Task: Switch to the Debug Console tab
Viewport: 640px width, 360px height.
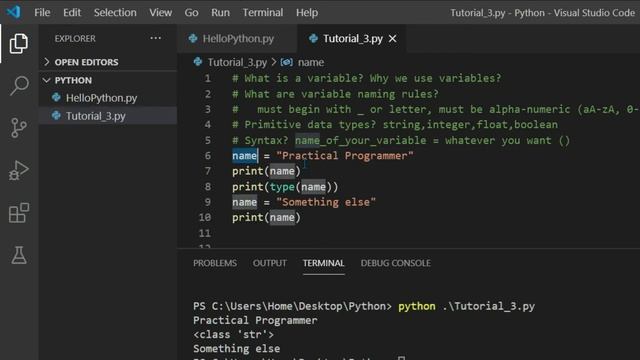Action: [x=396, y=263]
